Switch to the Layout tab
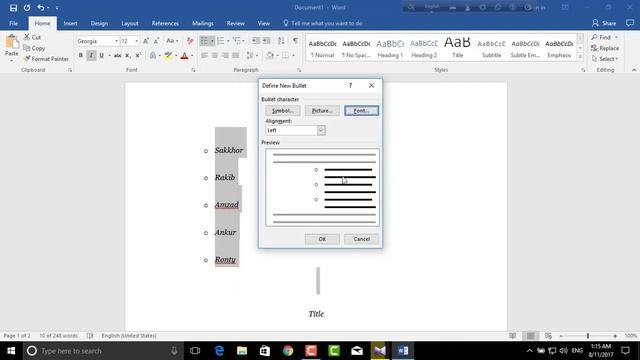Image resolution: width=640 pixels, height=360 pixels. coord(130,23)
